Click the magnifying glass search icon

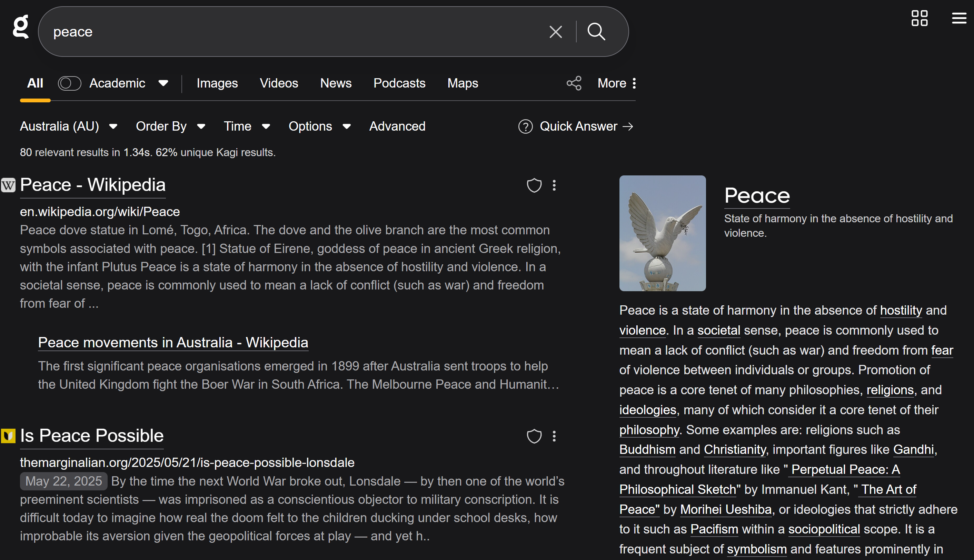[x=596, y=32]
